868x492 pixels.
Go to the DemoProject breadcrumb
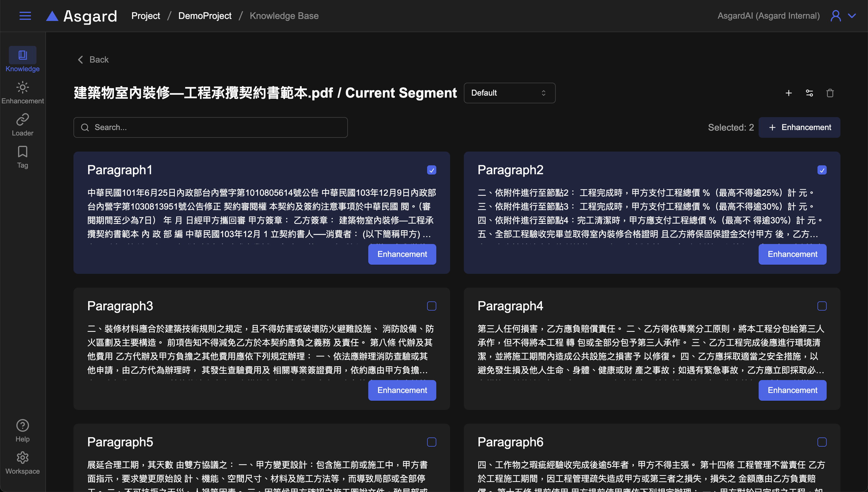[205, 16]
